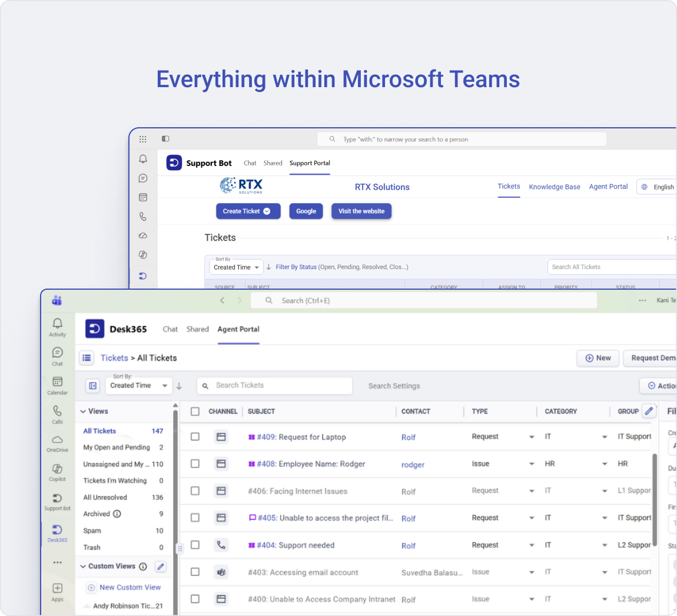Collapse the Views section
677x616 pixels.
(83, 411)
